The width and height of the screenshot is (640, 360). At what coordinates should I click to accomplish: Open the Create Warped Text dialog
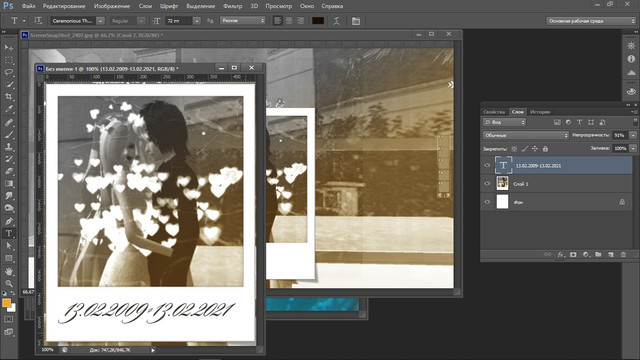(x=336, y=21)
